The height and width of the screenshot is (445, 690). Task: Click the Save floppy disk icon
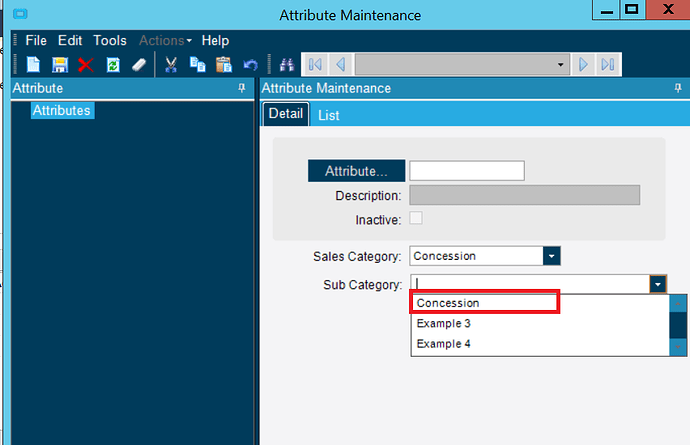coord(60,65)
